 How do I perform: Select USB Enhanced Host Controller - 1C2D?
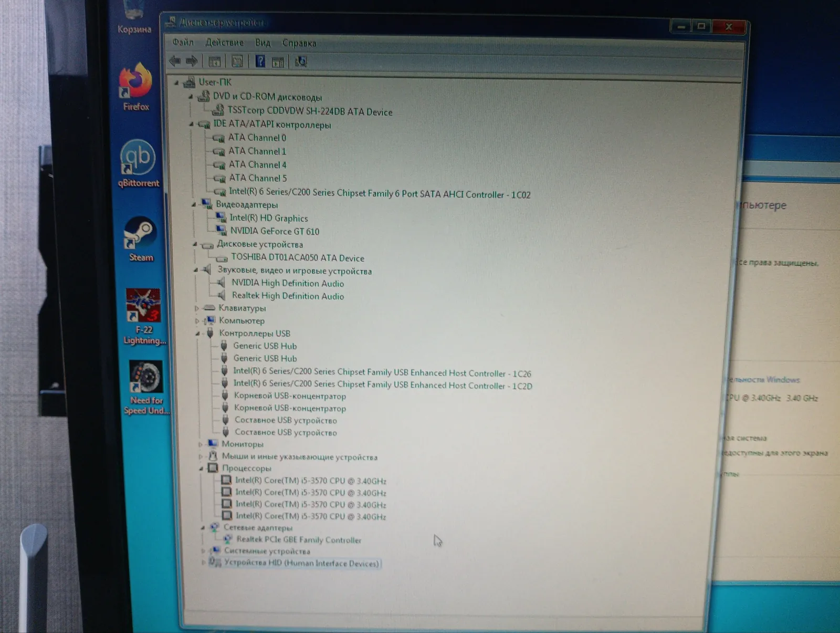(x=383, y=385)
